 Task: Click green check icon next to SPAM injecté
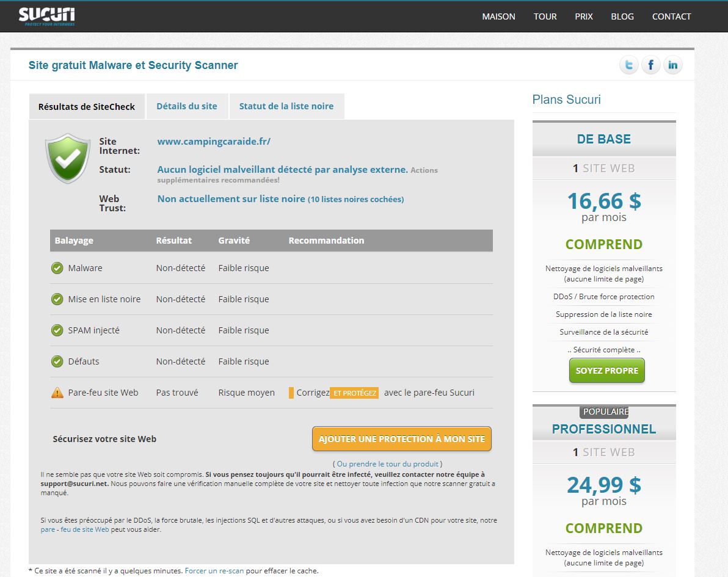pyautogui.click(x=57, y=330)
